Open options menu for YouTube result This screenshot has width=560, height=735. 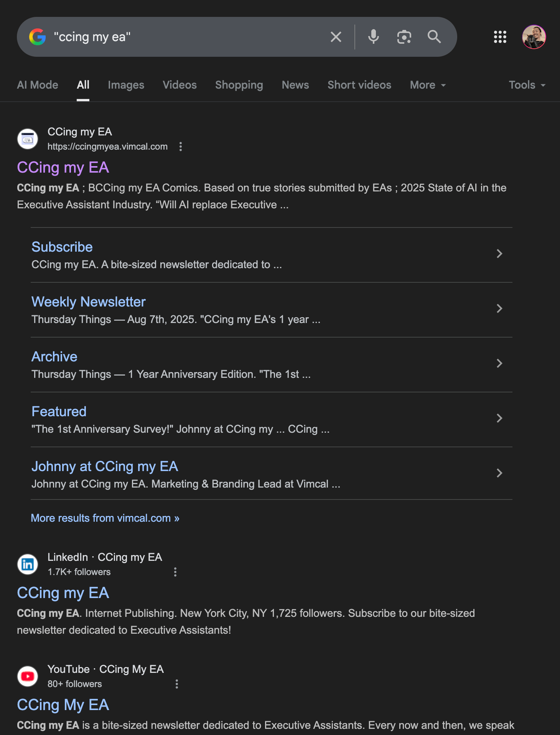177,684
